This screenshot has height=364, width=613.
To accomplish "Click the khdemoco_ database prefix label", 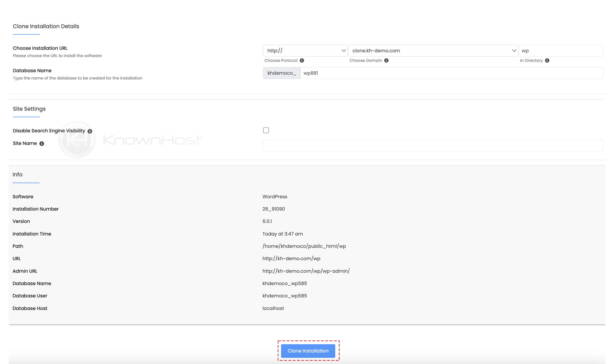I will 282,73.
